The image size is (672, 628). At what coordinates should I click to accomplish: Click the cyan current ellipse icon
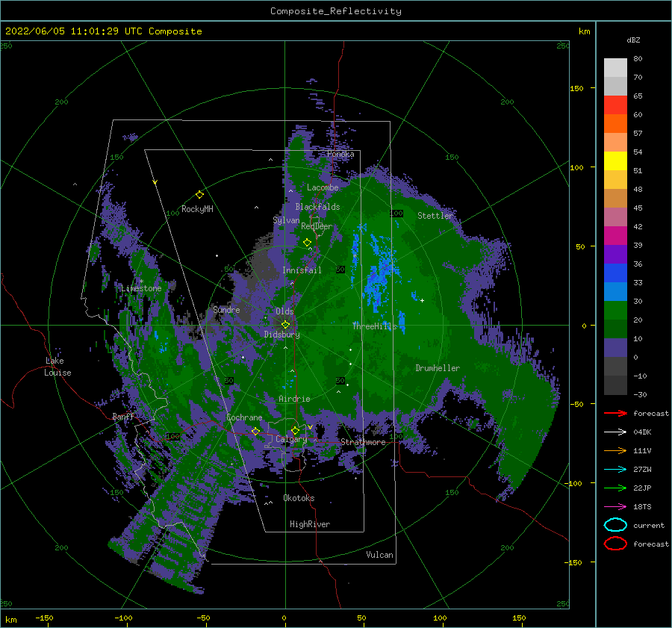pyautogui.click(x=615, y=525)
